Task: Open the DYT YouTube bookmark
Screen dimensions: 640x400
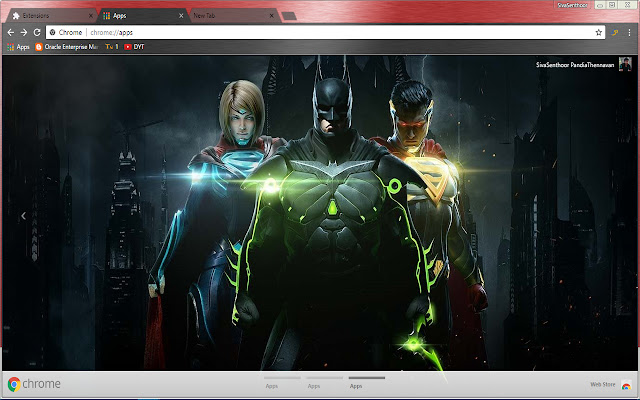Action: tap(134, 47)
